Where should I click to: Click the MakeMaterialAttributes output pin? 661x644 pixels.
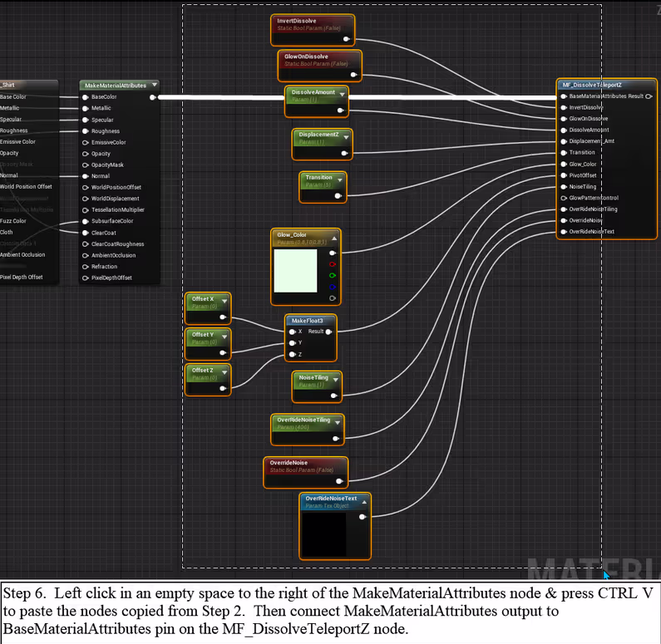[x=153, y=97]
